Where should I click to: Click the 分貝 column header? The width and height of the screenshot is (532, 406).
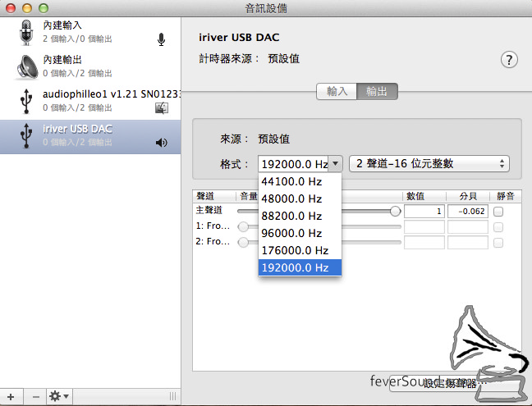pos(468,196)
